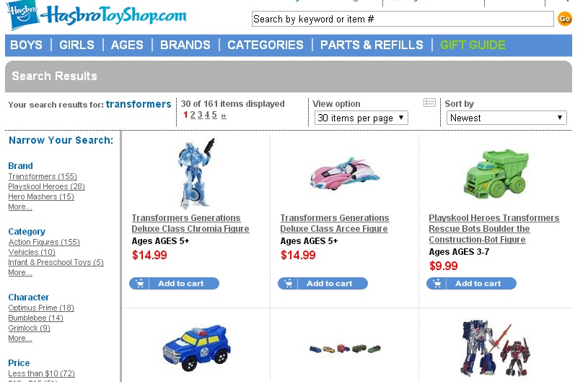
Task: Open the green Boulder dump truck image
Action: 496,174
